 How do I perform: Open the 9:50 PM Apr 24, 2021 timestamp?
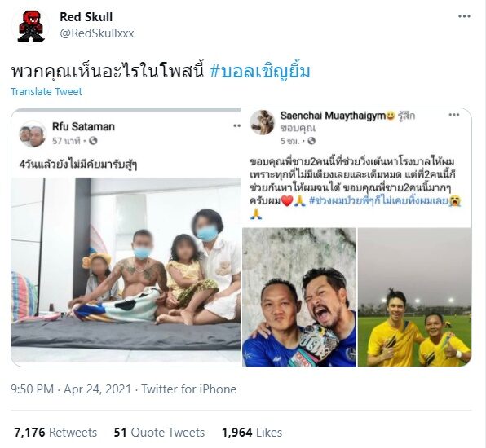click(x=71, y=389)
